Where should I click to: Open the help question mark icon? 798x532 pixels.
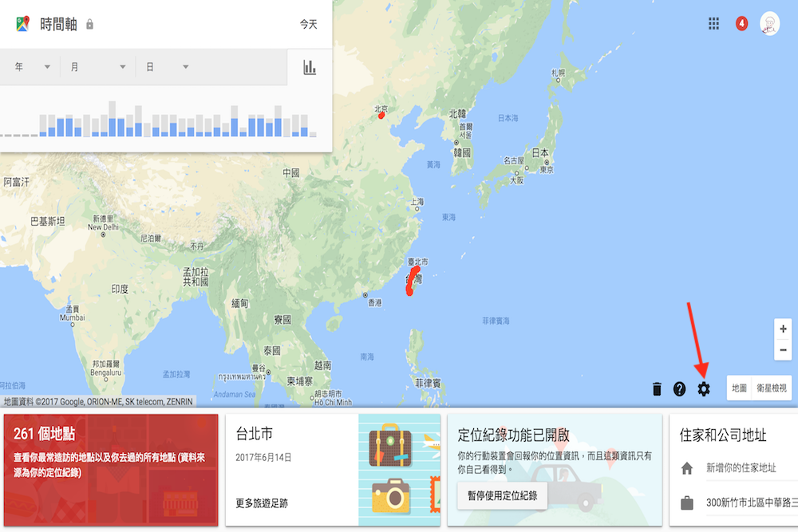point(679,388)
